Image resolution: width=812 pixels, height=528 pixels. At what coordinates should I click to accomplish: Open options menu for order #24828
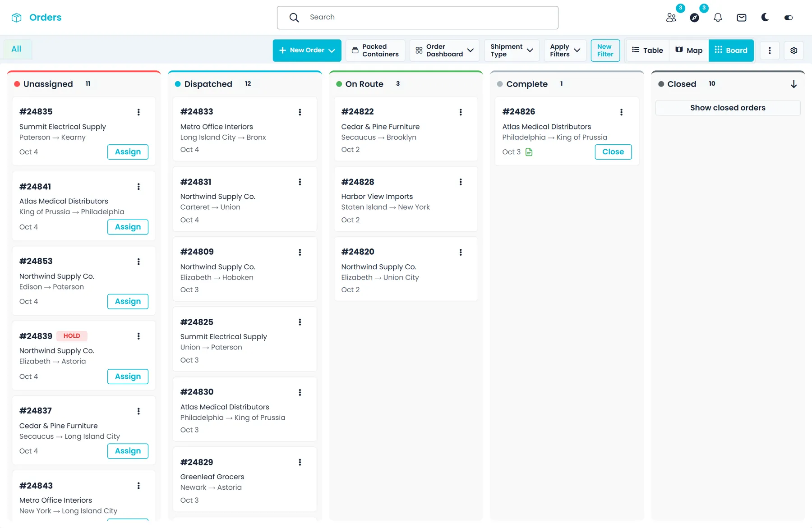pyautogui.click(x=461, y=182)
